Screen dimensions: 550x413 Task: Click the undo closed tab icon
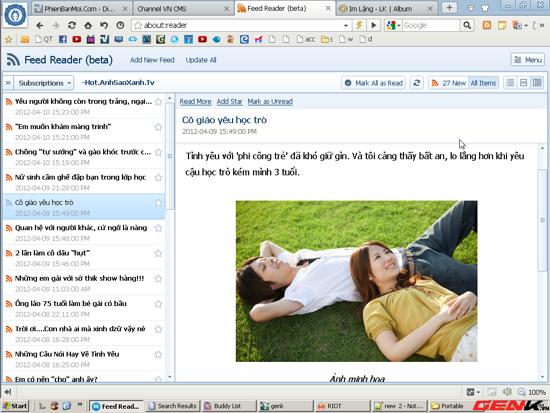[x=104, y=25]
